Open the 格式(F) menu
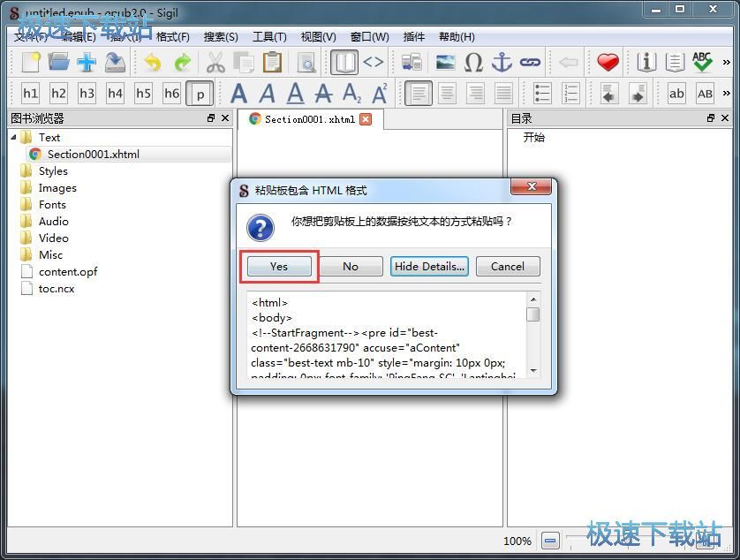 click(173, 36)
